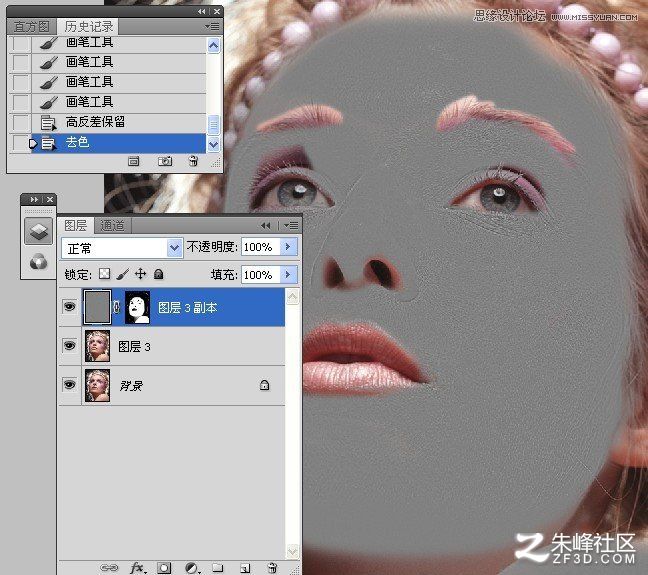
Task: Click Layers panel scrollbar up arrow
Action: coord(292,296)
